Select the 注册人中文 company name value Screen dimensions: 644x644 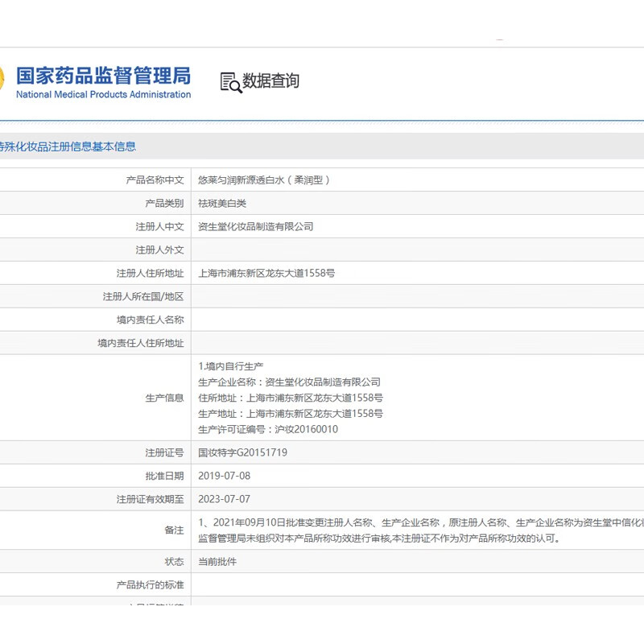tap(256, 227)
